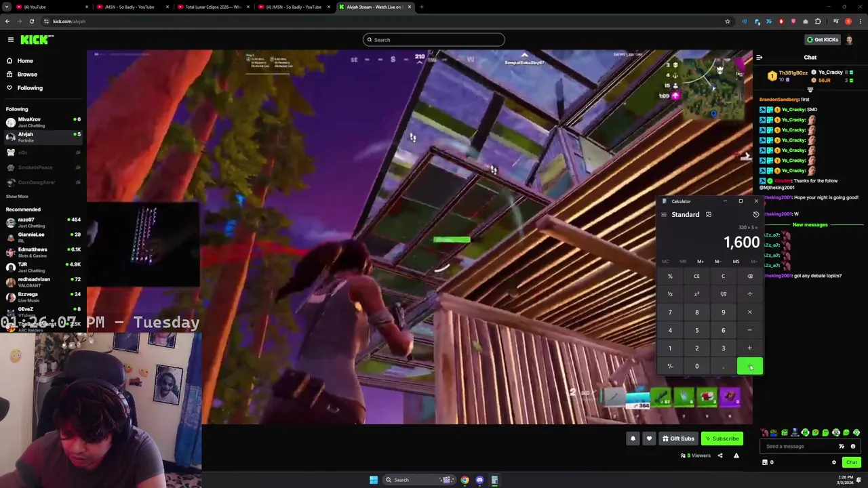868x488 pixels.
Task: Open the channel shop points icon
Action: [x=765, y=462]
